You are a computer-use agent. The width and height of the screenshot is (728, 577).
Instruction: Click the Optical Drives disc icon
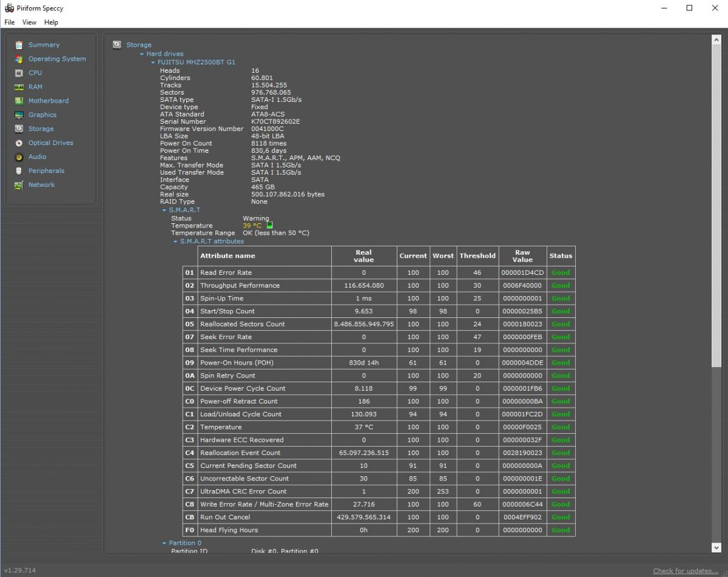pyautogui.click(x=19, y=143)
